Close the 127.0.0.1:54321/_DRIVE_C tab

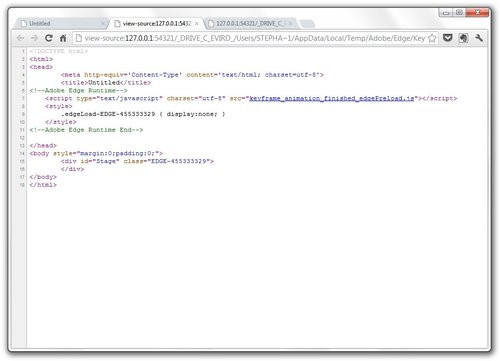[290, 24]
